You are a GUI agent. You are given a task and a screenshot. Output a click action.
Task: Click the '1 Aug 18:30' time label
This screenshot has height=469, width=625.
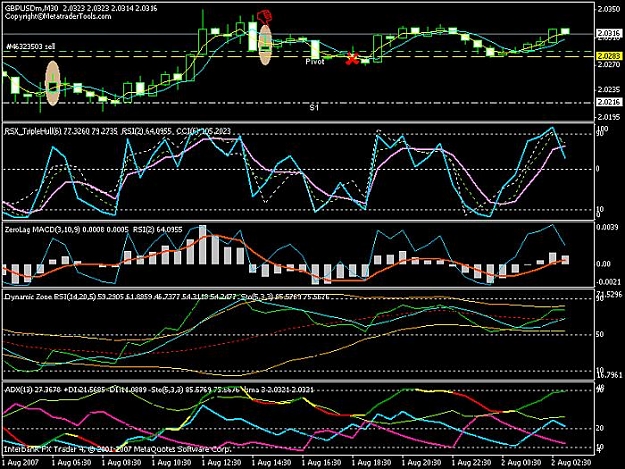[x=371, y=463]
